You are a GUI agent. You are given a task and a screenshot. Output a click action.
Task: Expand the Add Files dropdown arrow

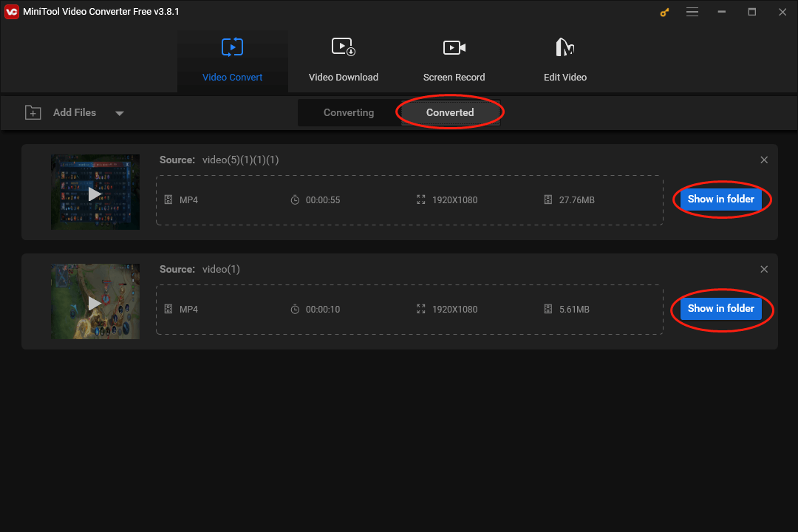click(x=120, y=113)
